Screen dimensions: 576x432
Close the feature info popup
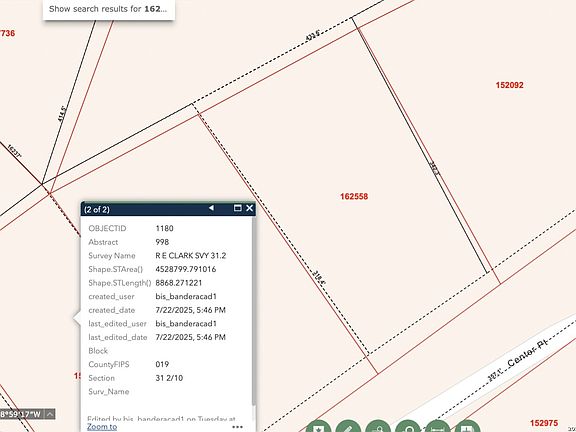coord(250,208)
